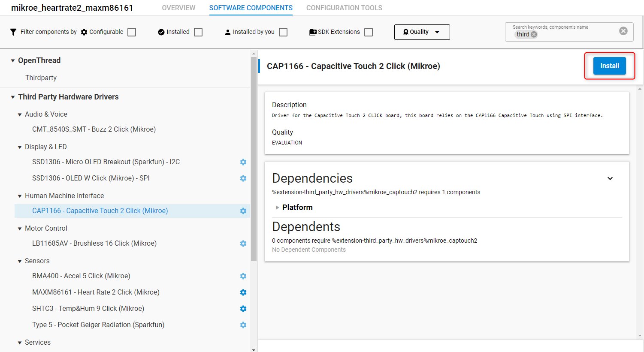Clear the search field with the X icon
Viewport: 644px width, 352px height.
623,31
